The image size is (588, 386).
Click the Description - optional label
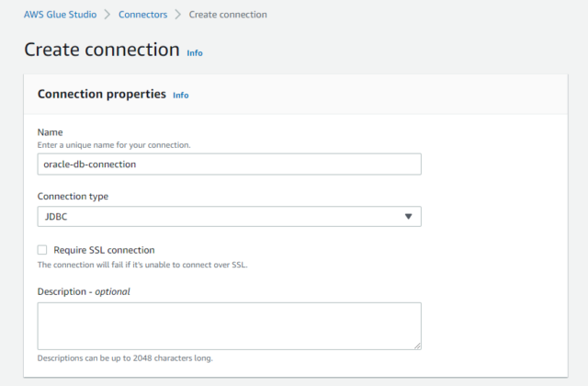[x=84, y=291]
